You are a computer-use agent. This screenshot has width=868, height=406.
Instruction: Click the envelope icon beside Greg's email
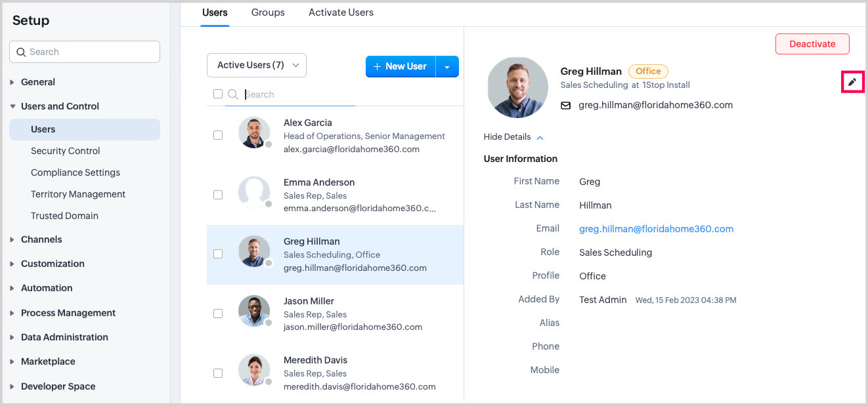pos(565,106)
